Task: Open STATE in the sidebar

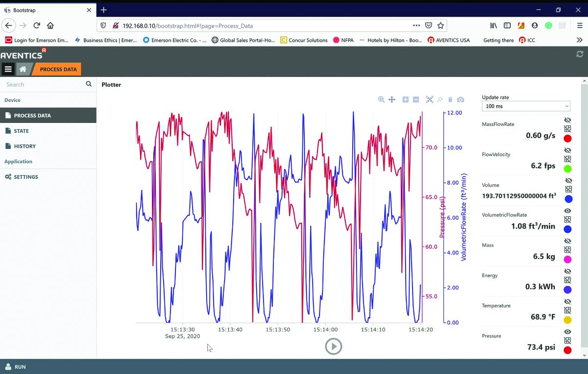Action: click(48, 131)
